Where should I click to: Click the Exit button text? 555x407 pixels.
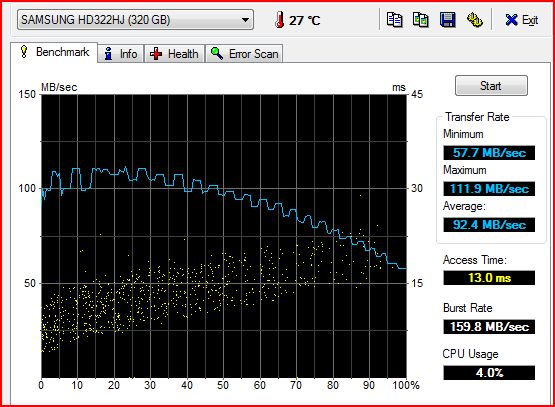(530, 20)
